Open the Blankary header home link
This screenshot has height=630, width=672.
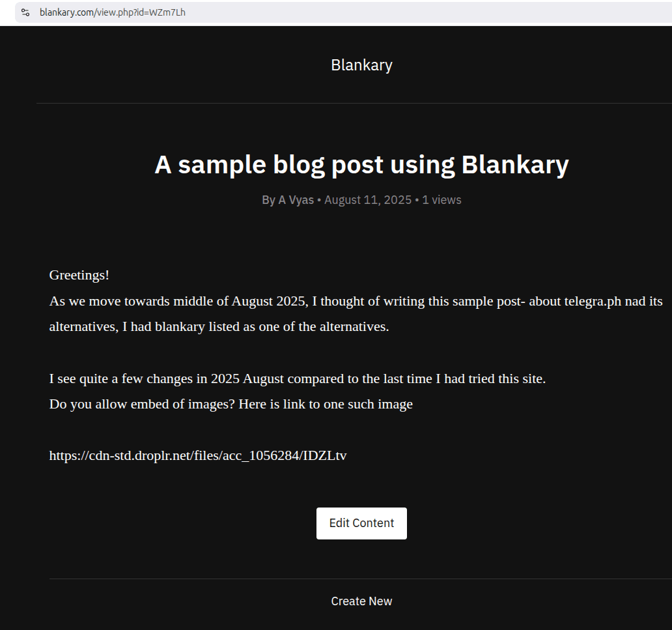click(361, 65)
